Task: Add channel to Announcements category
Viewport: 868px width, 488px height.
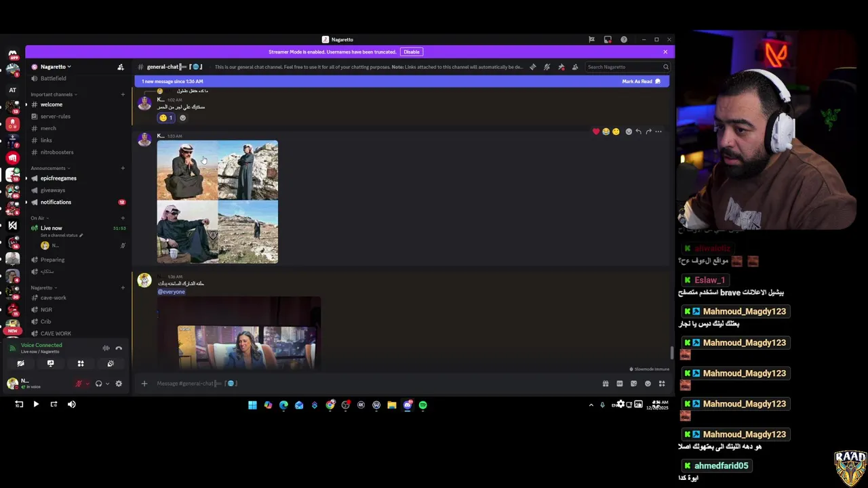Action: pos(123,168)
